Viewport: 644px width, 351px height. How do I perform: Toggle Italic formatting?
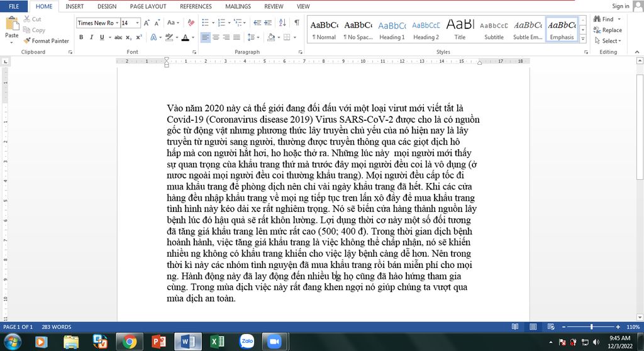pyautogui.click(x=91, y=37)
